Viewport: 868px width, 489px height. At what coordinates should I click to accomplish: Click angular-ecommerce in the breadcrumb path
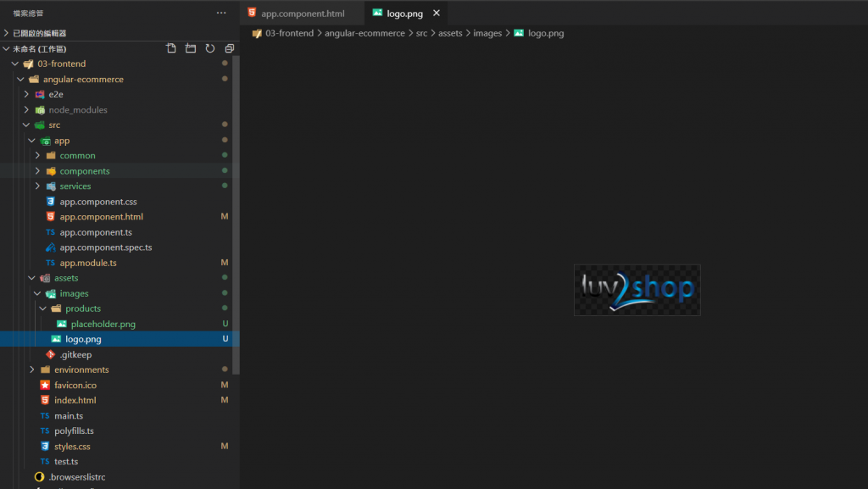pos(364,33)
